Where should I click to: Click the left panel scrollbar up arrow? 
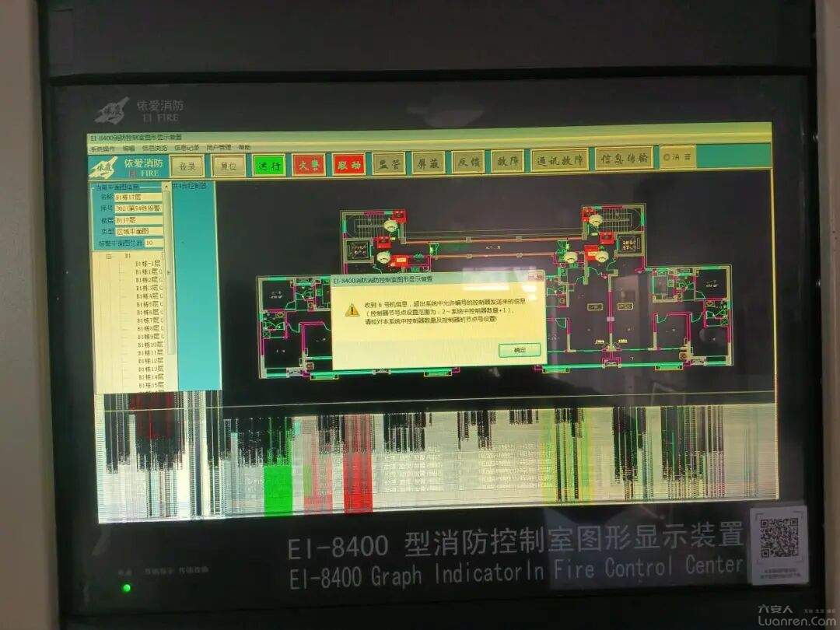point(166,186)
